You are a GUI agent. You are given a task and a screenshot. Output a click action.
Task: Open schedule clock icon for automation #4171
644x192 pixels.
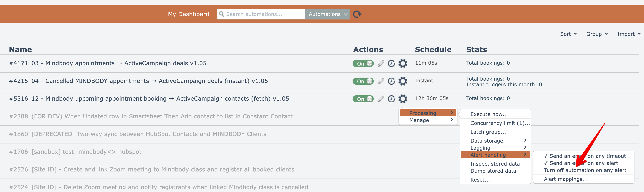pos(391,63)
